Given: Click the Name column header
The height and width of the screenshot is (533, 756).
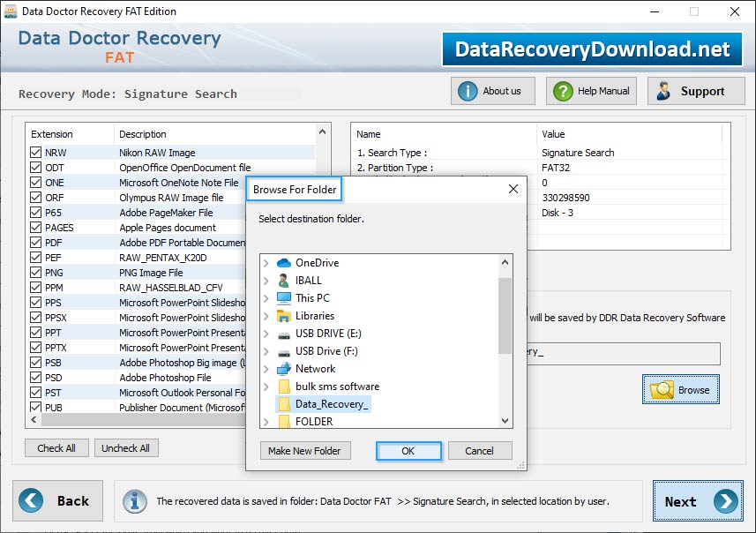Looking at the screenshot, I should click(444, 134).
